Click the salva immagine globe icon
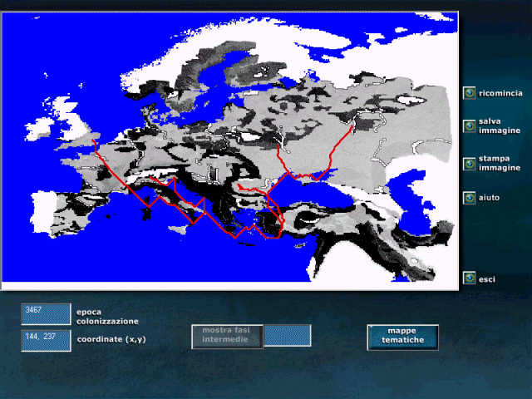 coord(470,126)
